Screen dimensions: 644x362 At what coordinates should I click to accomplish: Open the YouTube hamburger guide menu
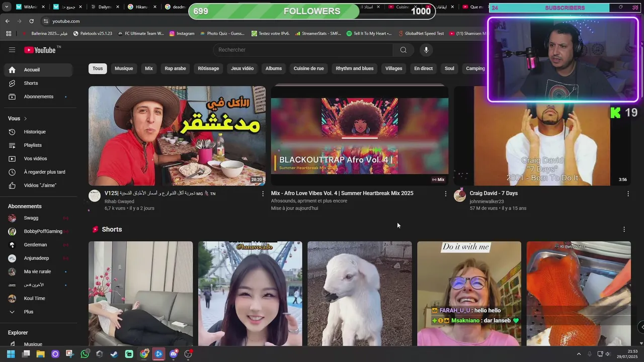click(12, 50)
